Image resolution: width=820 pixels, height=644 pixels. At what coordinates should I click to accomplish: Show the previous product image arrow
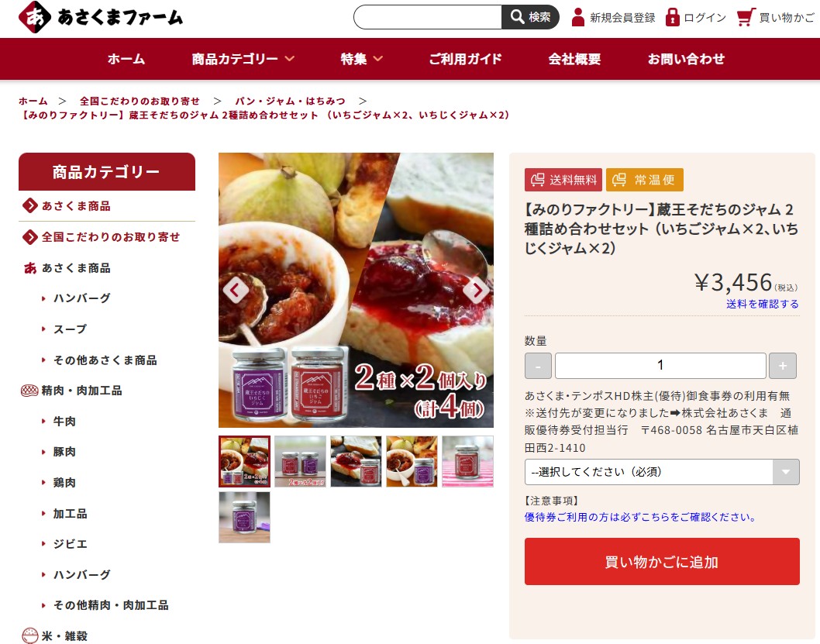[236, 290]
